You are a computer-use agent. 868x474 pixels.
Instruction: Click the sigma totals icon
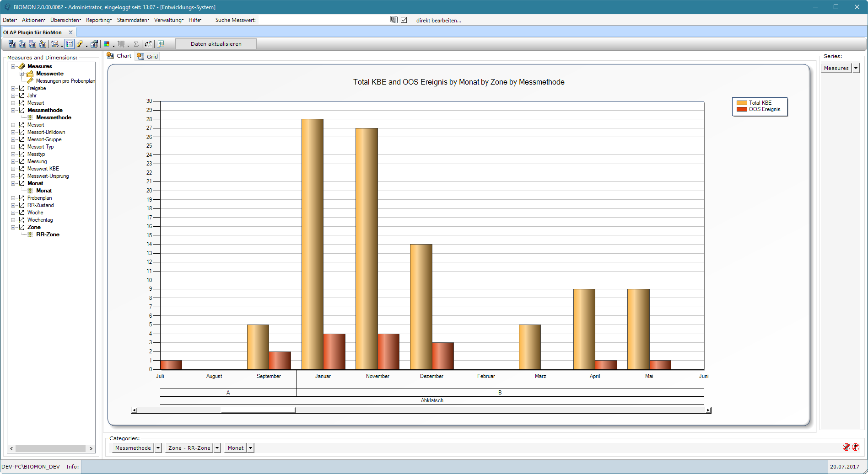click(136, 44)
